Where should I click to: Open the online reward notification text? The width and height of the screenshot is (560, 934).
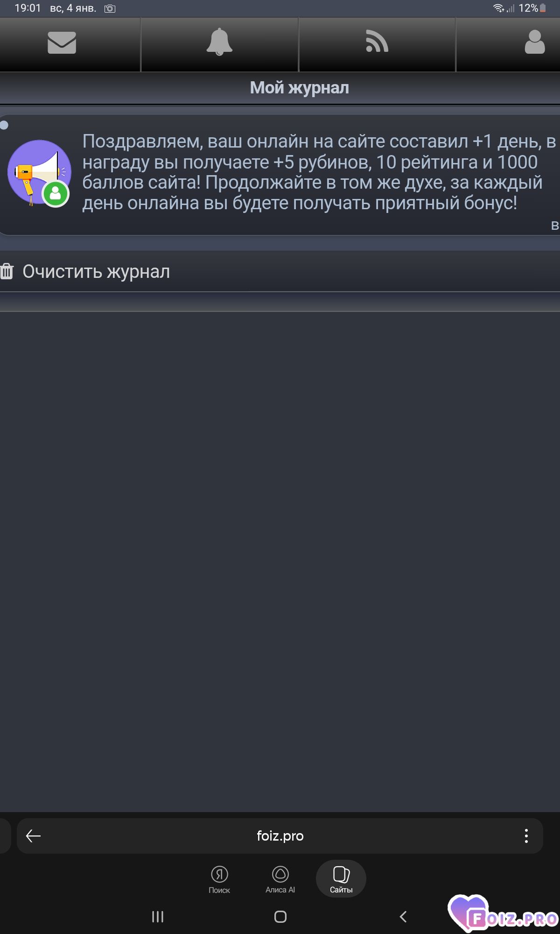point(319,172)
